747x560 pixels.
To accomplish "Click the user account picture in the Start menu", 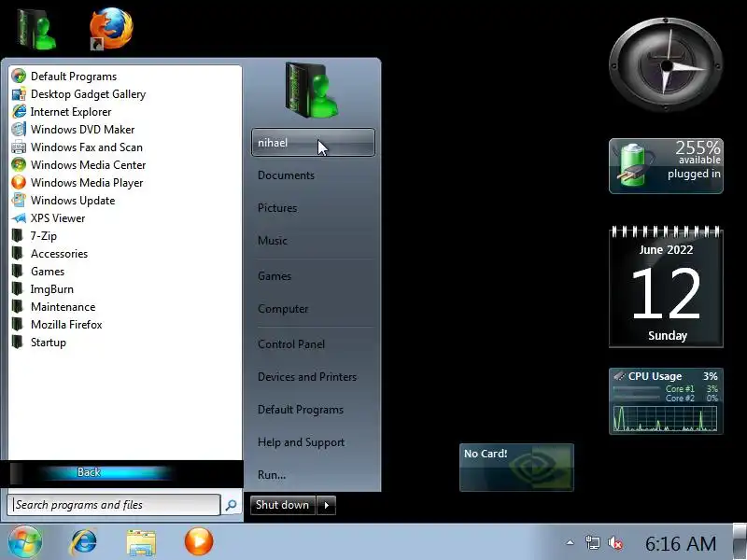I will (x=312, y=91).
